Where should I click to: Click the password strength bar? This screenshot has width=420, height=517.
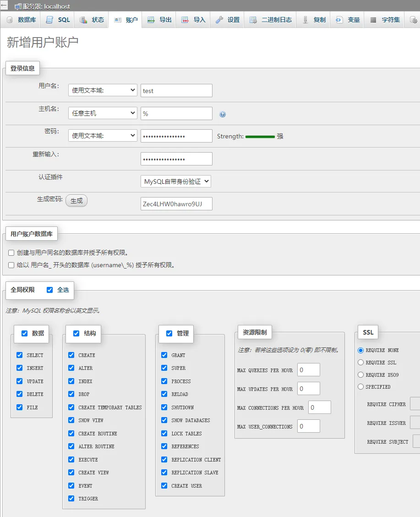tap(260, 137)
